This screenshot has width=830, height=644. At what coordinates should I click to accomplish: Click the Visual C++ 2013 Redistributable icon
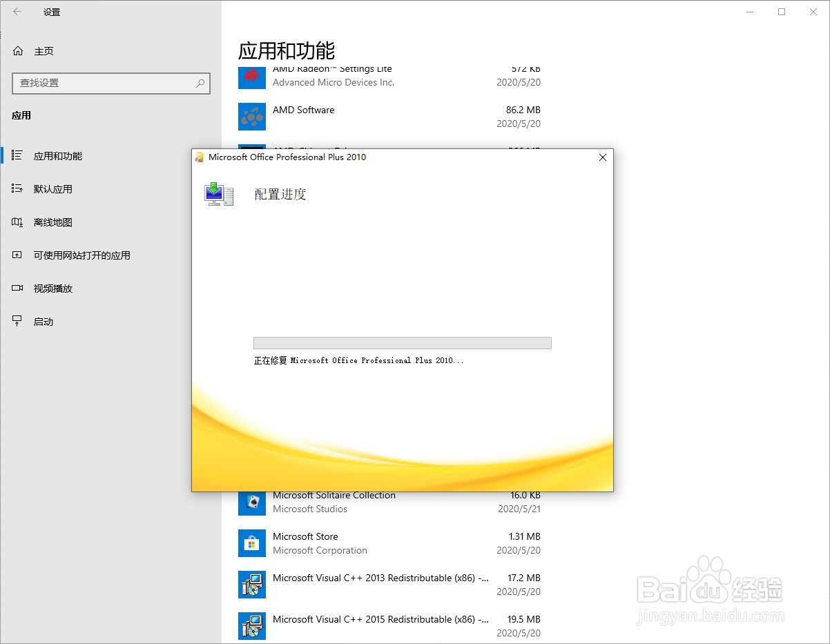[x=252, y=585]
